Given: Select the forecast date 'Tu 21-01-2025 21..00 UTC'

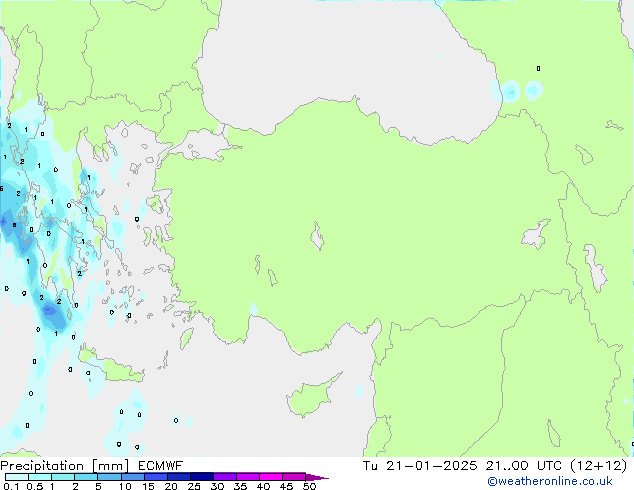Looking at the screenshot, I should 462,466.
